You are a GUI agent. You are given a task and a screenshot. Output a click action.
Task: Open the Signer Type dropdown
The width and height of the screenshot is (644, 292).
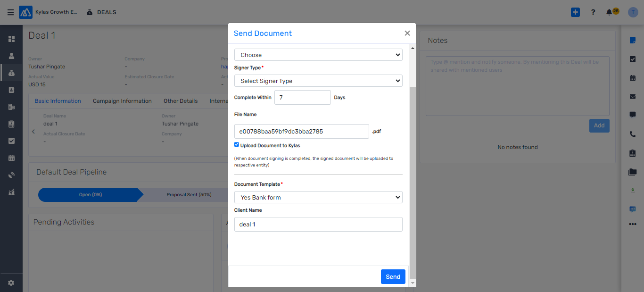(318, 81)
